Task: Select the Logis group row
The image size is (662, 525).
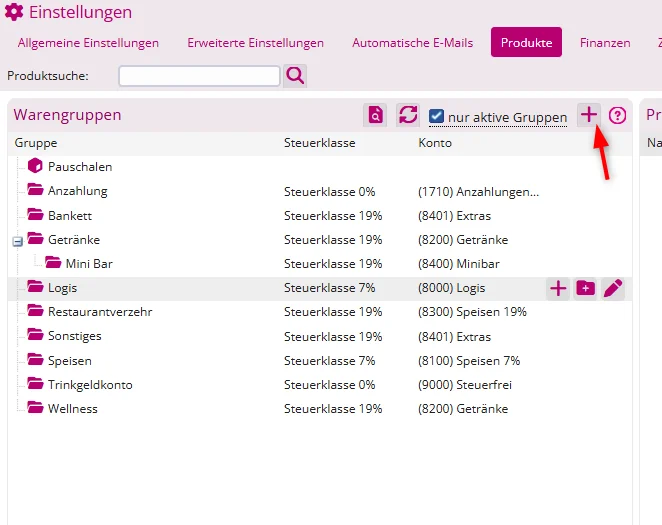Action: 320,288
